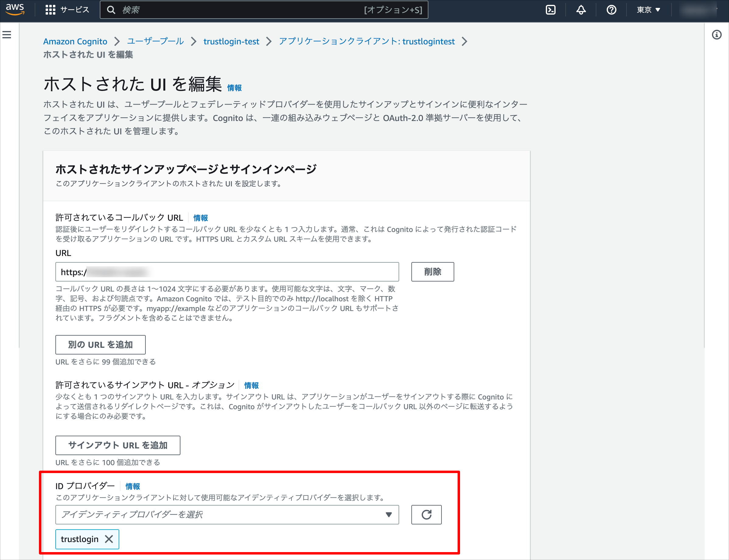Open the help question mark icon
Image resolution: width=729 pixels, height=560 pixels.
611,10
